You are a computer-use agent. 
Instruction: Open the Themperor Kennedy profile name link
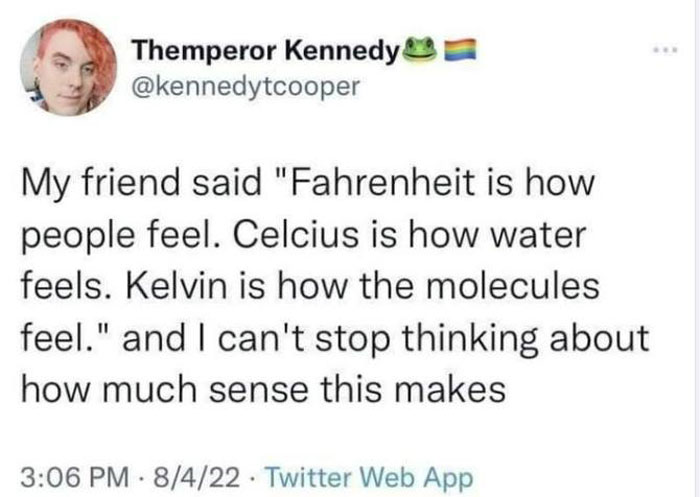point(265,49)
